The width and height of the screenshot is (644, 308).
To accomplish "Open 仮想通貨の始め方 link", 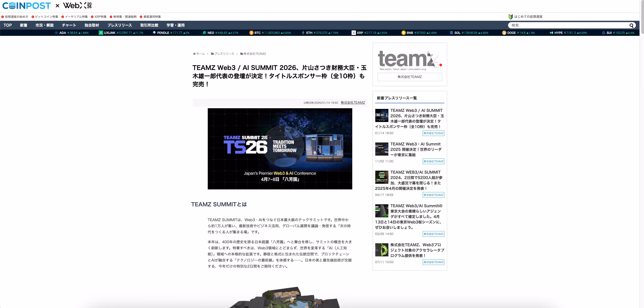I will 16,17.
